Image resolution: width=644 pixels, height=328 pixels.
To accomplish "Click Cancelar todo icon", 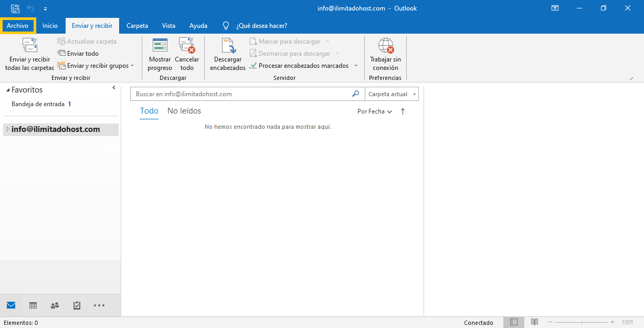I will click(x=187, y=46).
